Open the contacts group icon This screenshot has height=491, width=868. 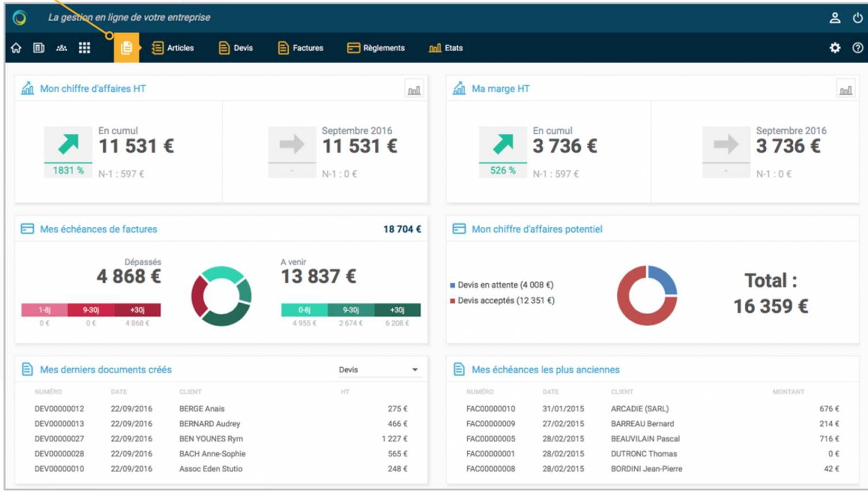(61, 48)
